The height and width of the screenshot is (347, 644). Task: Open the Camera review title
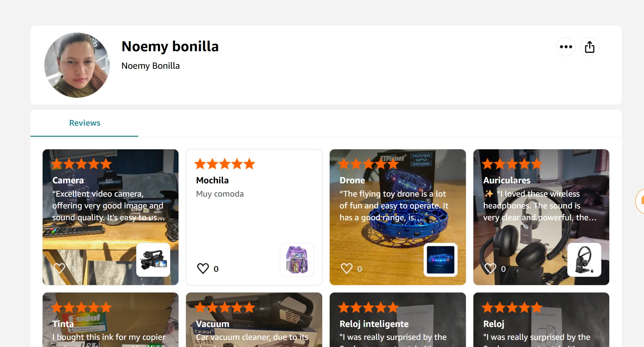point(68,180)
